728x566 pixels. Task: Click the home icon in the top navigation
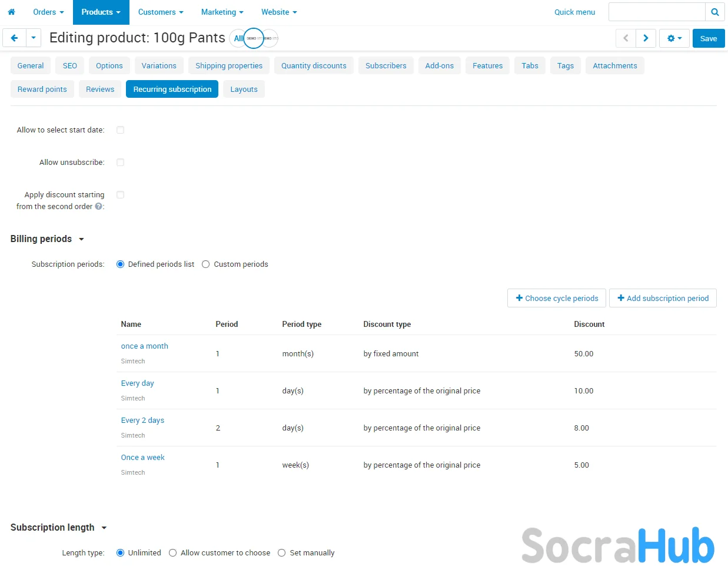click(11, 12)
